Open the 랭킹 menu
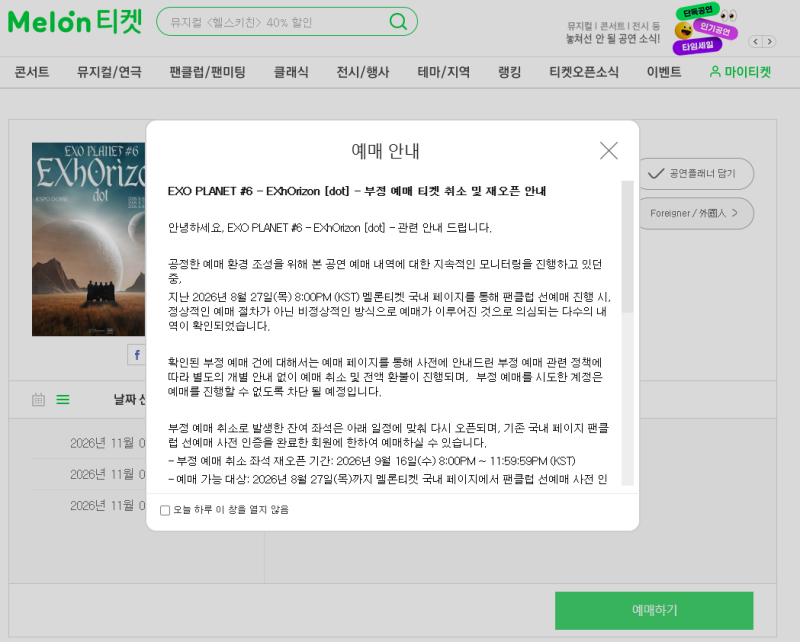Viewport: 800px width, 642px height. (x=509, y=72)
